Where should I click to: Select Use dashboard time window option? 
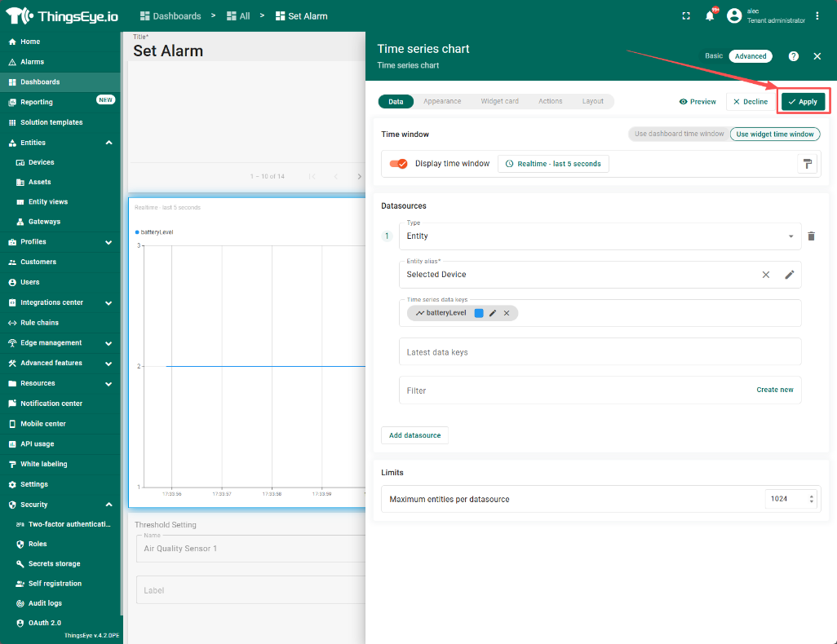click(679, 134)
